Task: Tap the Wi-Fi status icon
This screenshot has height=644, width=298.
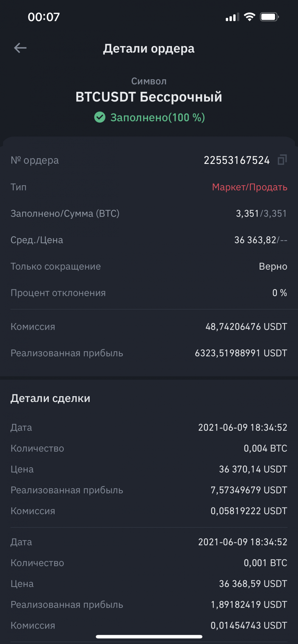Action: click(249, 17)
